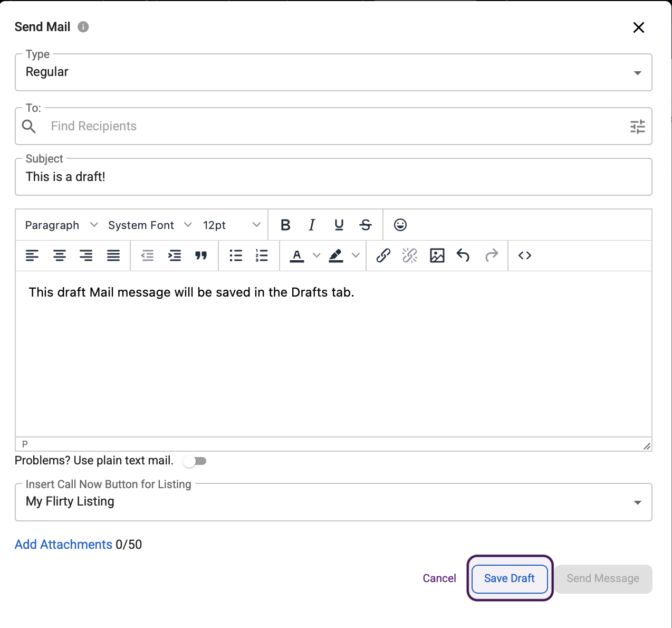Viewport: 672px width, 628px height.
Task: Expand the text color menu arrow
Action: (x=316, y=256)
